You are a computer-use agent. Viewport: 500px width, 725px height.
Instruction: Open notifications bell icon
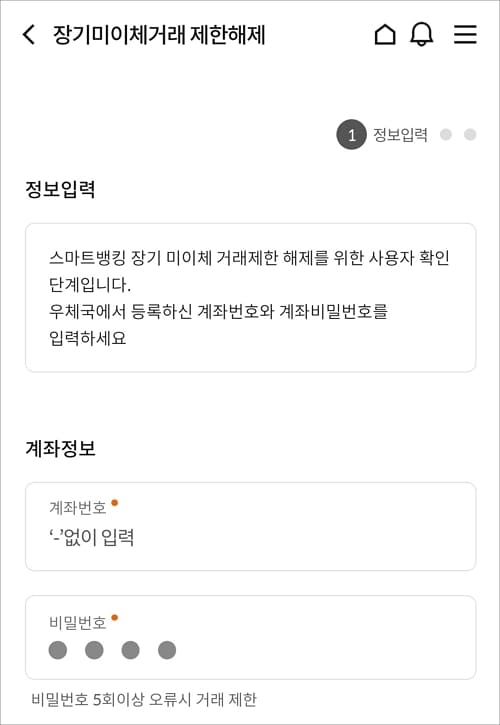coord(422,35)
